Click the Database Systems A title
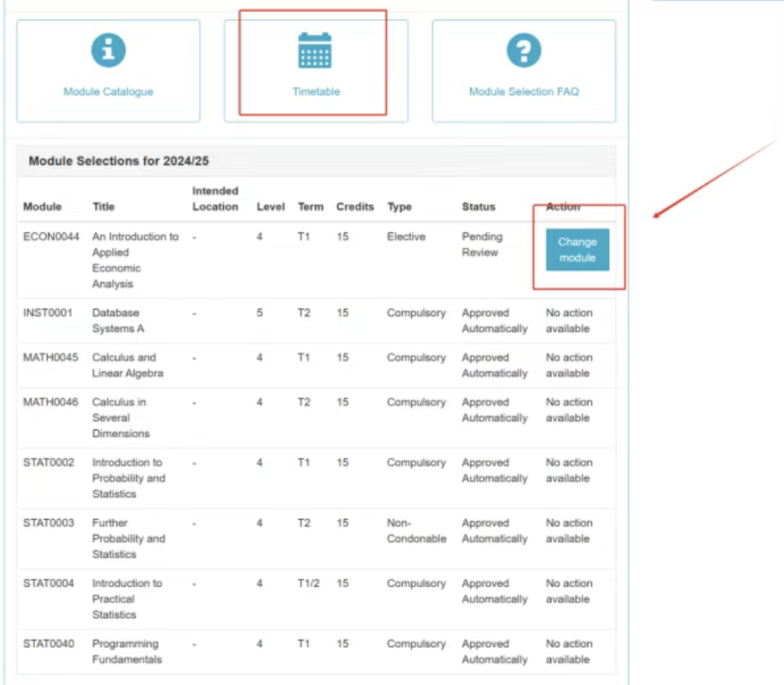 (116, 320)
